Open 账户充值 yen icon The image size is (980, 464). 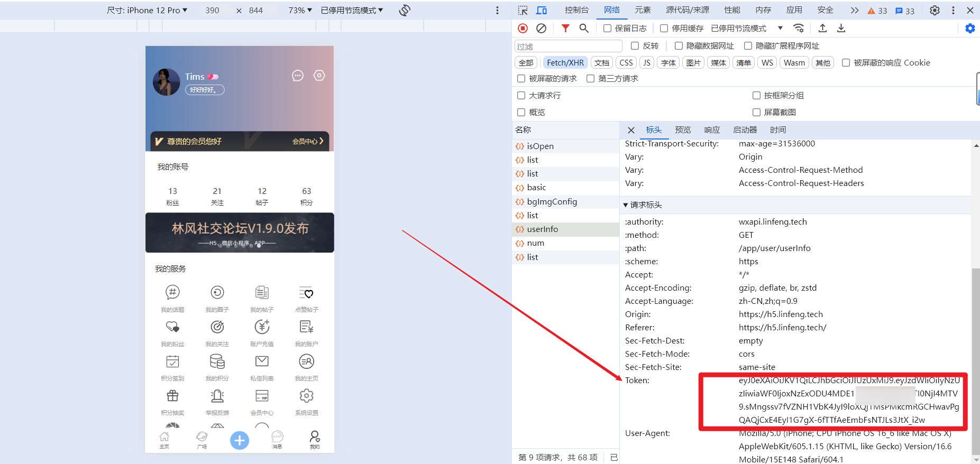click(x=262, y=327)
